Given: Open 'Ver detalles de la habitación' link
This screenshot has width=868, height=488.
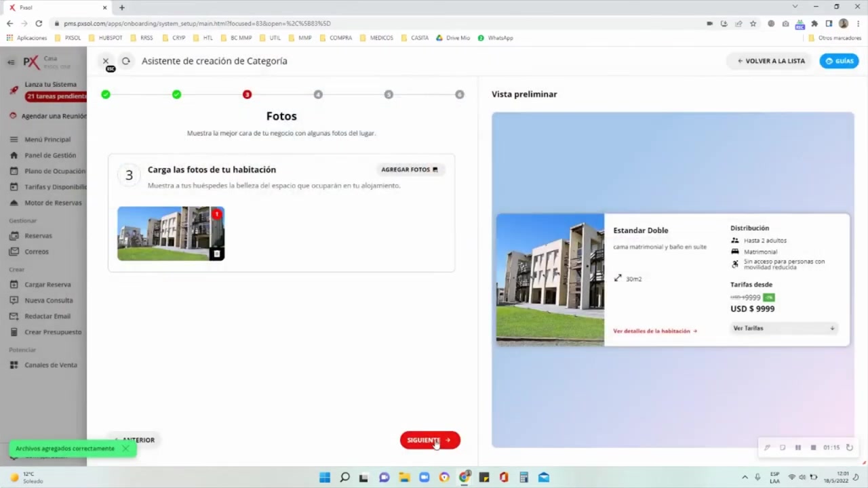Looking at the screenshot, I should (654, 331).
